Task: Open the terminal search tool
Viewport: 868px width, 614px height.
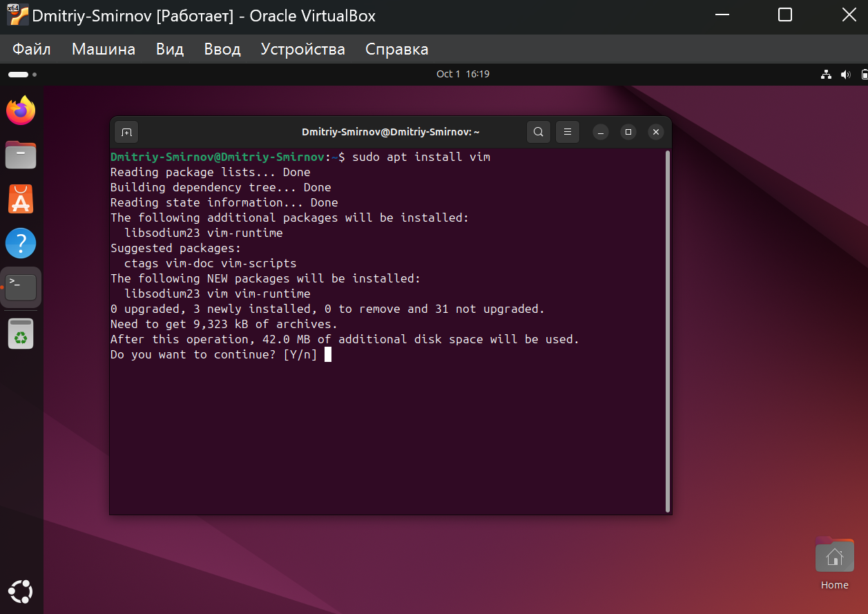Action: coord(539,131)
